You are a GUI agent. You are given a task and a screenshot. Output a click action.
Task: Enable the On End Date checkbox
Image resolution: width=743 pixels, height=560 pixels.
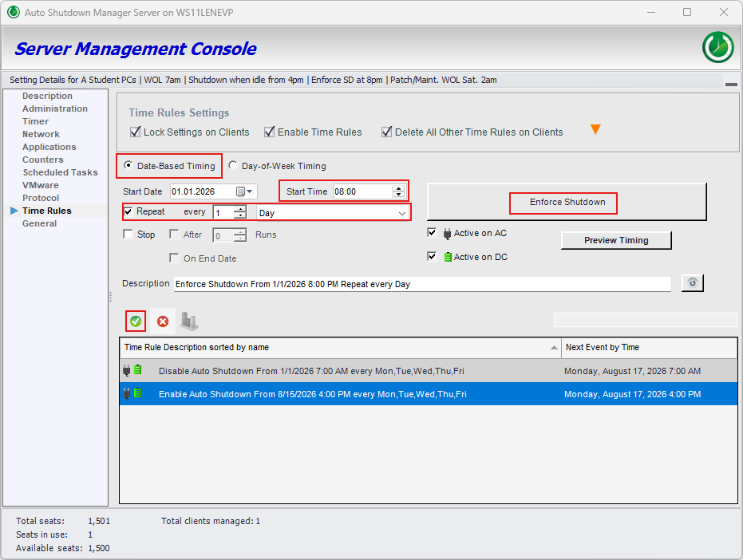tap(174, 258)
